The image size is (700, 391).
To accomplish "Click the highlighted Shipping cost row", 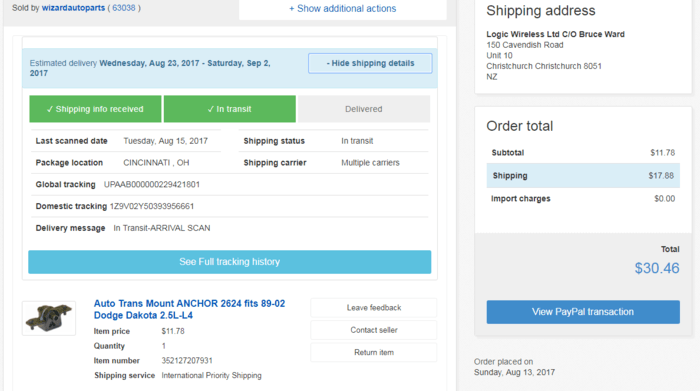I will [583, 175].
